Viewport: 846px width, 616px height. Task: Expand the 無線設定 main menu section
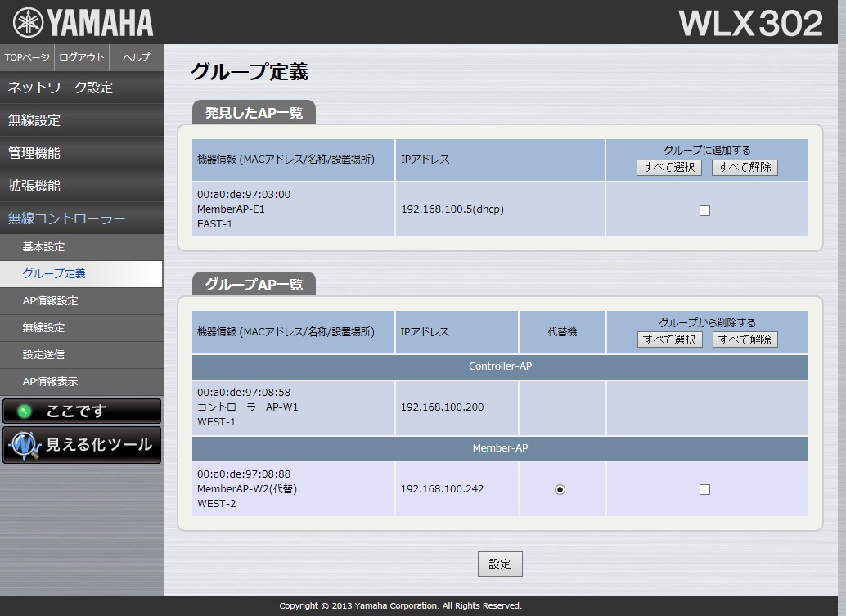[x=82, y=120]
